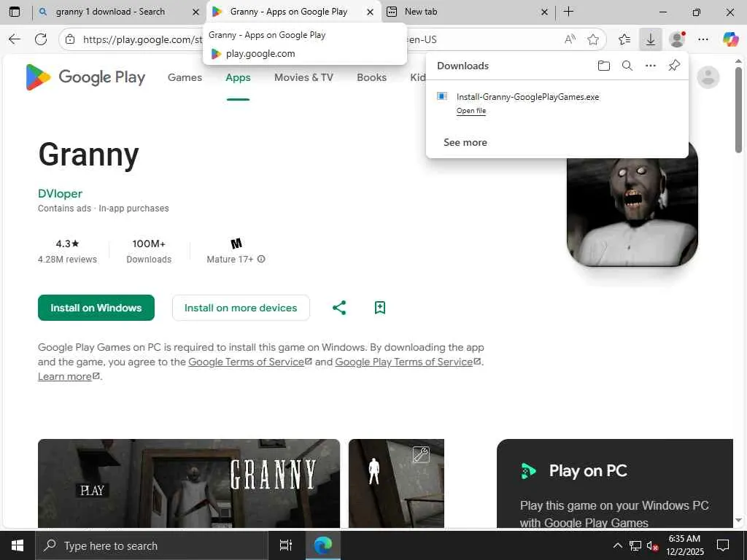Add Granny to wishlist bookmark icon
The width and height of the screenshot is (747, 560).
point(379,308)
